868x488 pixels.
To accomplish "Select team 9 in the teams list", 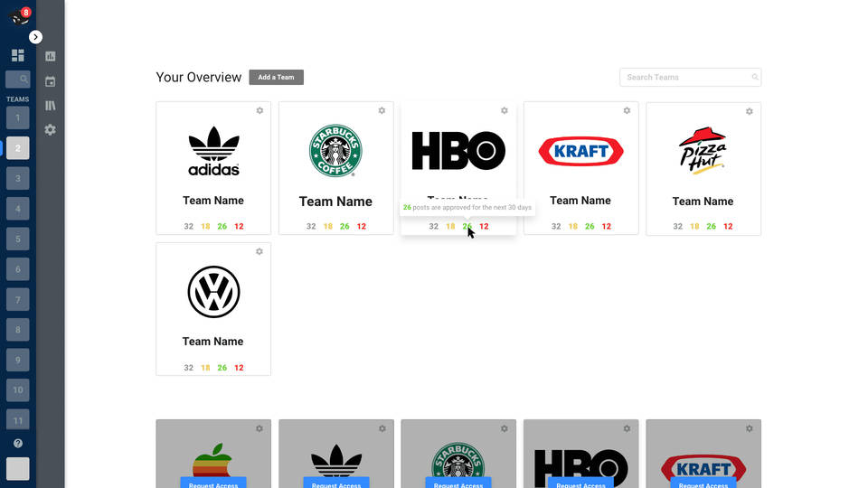I will [x=17, y=361].
